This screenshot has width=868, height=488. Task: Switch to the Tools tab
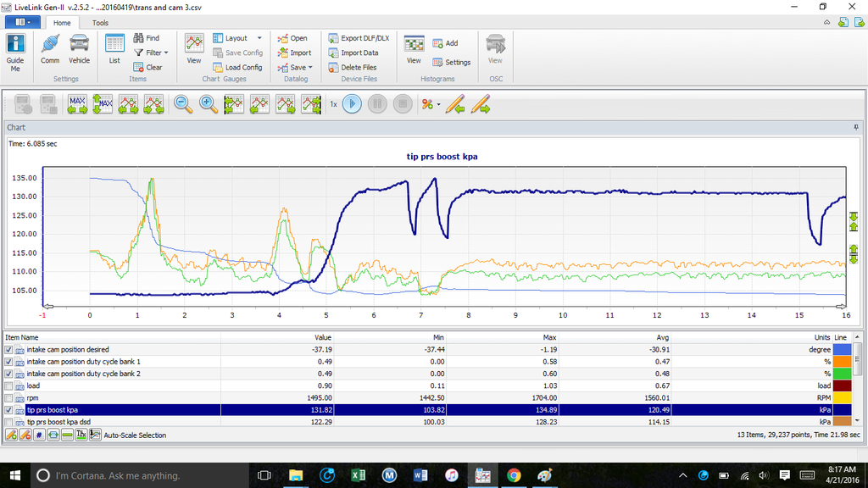click(x=100, y=23)
